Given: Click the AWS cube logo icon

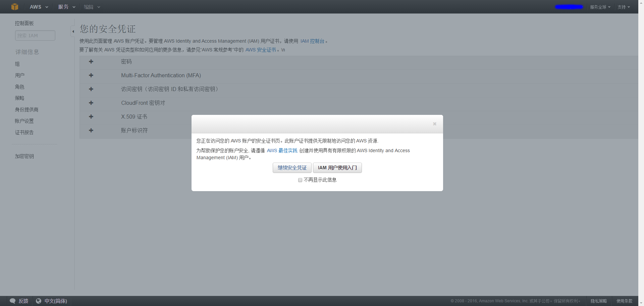Looking at the screenshot, I should 14,7.
